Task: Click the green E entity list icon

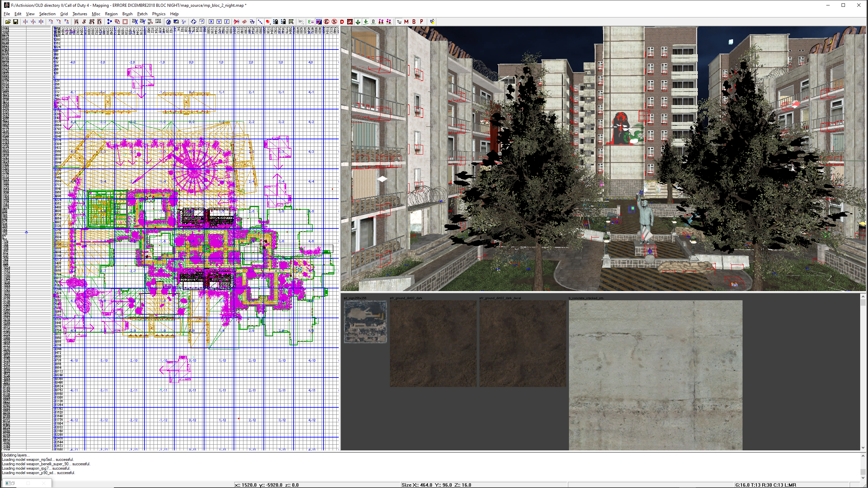Action: (x=311, y=22)
